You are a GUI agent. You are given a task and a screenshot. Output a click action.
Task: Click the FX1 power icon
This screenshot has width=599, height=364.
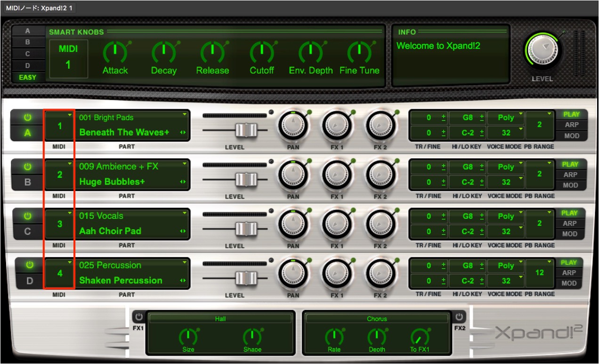click(139, 317)
